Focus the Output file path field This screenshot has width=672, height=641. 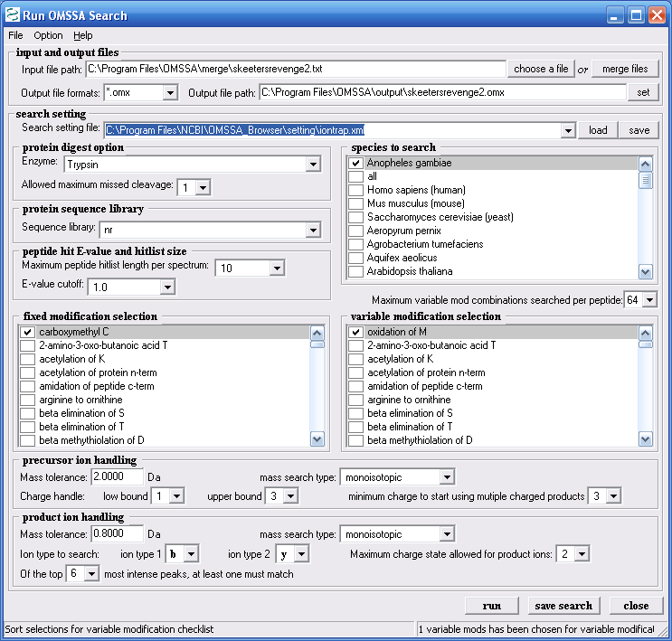tap(442, 92)
